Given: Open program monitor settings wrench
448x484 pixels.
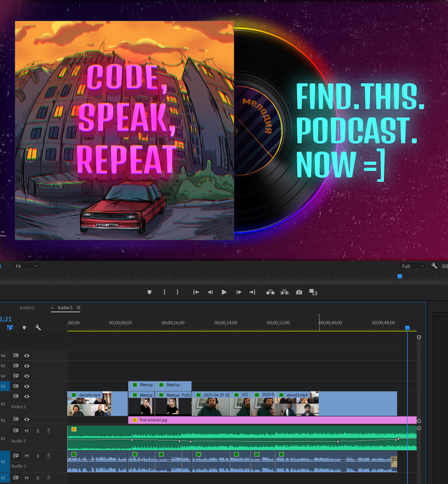Looking at the screenshot, I should tap(434, 266).
